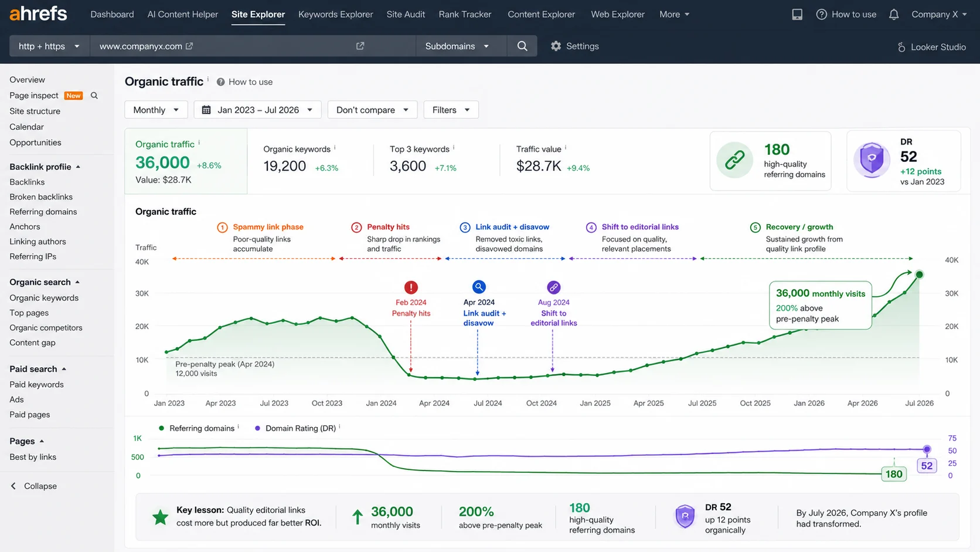Open Organic keywords sidebar link
The image size is (980, 552).
point(44,298)
